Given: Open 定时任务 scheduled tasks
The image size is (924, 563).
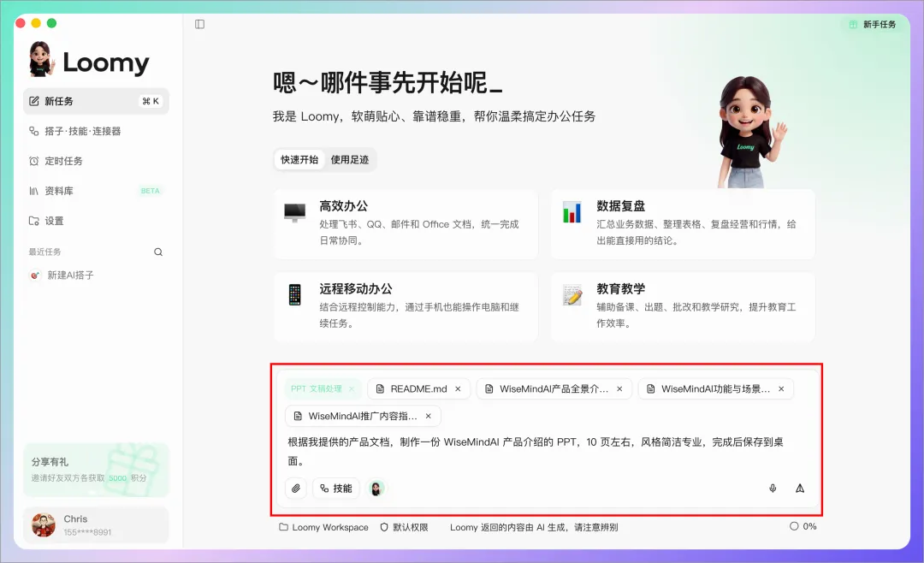Looking at the screenshot, I should (96, 161).
